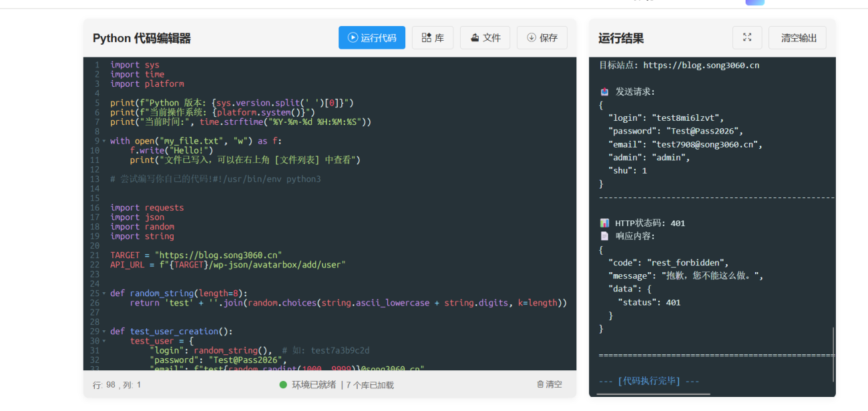
Task: Click the TARGET assignment on line 21
Action: pyautogui.click(x=196, y=255)
